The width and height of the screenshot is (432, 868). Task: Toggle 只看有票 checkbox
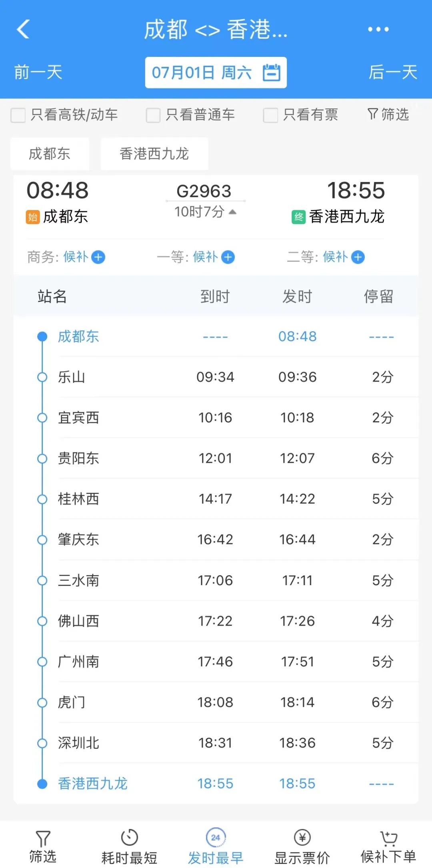coord(270,115)
